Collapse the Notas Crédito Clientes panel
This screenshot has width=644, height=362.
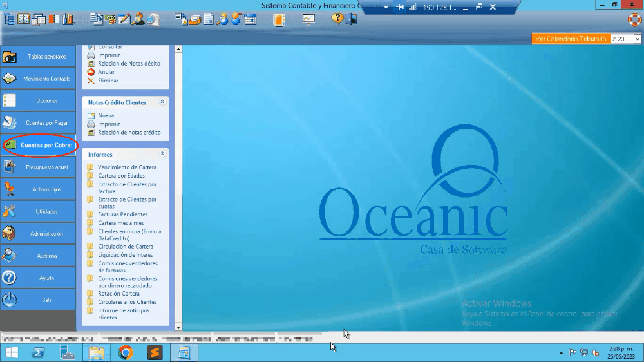pyautogui.click(x=162, y=102)
